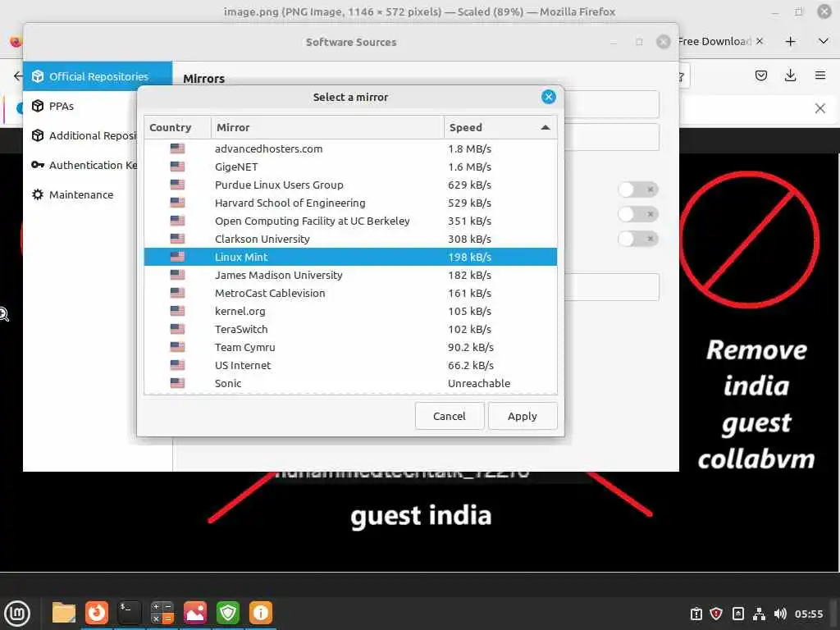Open the Maintenance section
The height and width of the screenshot is (630, 840).
click(80, 194)
